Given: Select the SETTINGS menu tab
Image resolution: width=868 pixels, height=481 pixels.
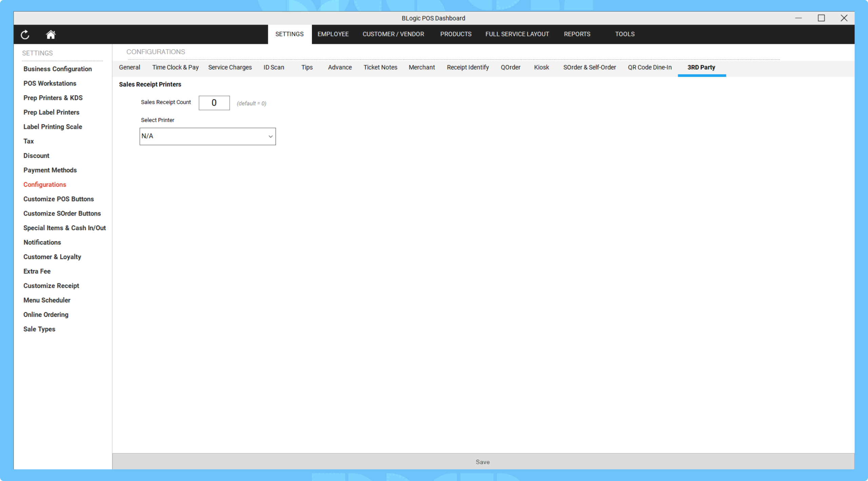Looking at the screenshot, I should point(290,34).
